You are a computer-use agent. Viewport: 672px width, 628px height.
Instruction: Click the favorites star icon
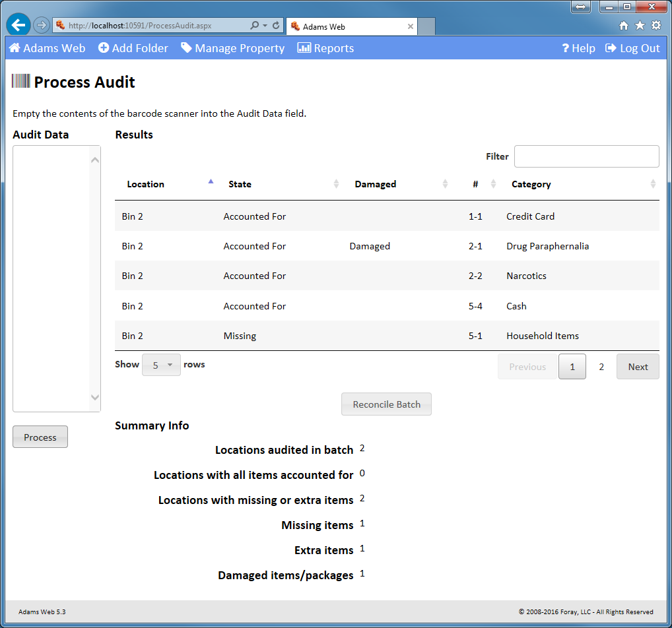pos(640,26)
